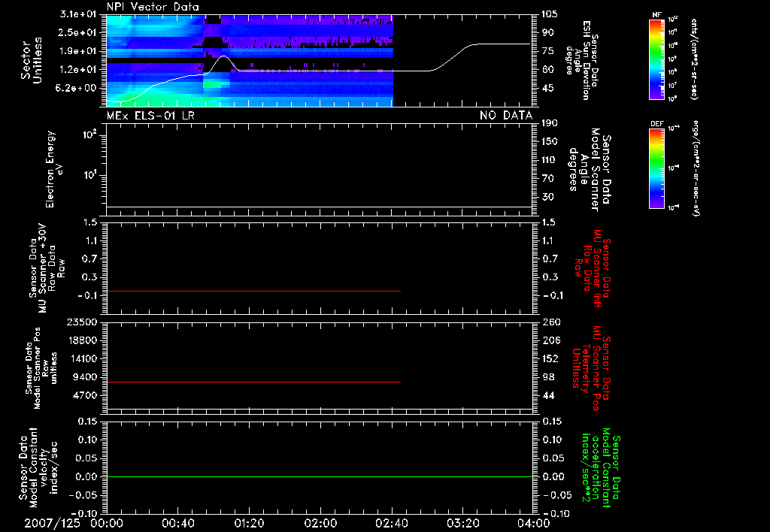This screenshot has height=532, width=770.
Task: Click the 98 telemetry position tick
Action: (549, 377)
